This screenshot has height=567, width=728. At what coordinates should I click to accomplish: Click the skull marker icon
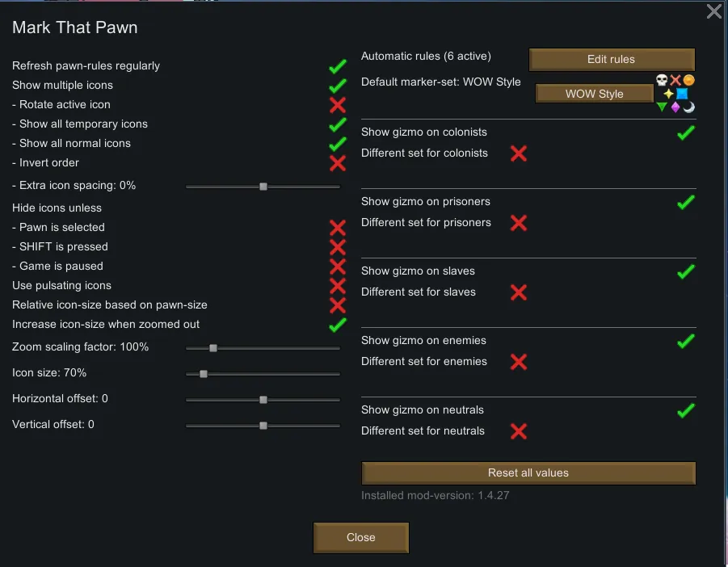tap(662, 80)
